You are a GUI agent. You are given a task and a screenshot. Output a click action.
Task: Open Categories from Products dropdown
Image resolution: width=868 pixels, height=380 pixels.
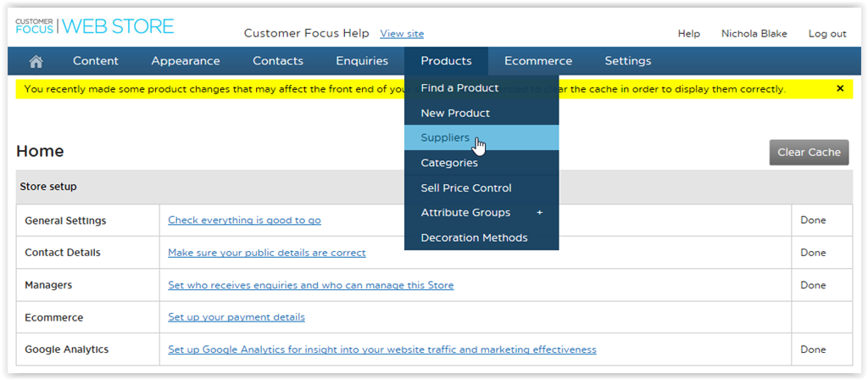[x=481, y=163]
